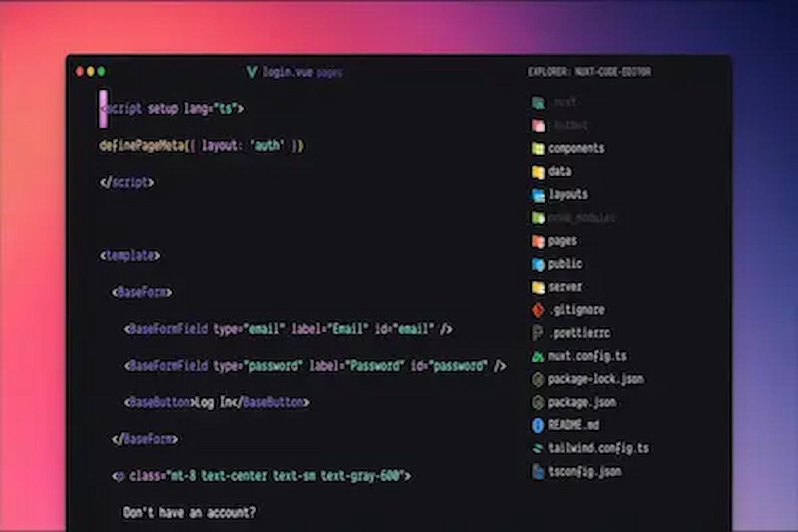Click the yellow minimize window button

click(x=90, y=72)
